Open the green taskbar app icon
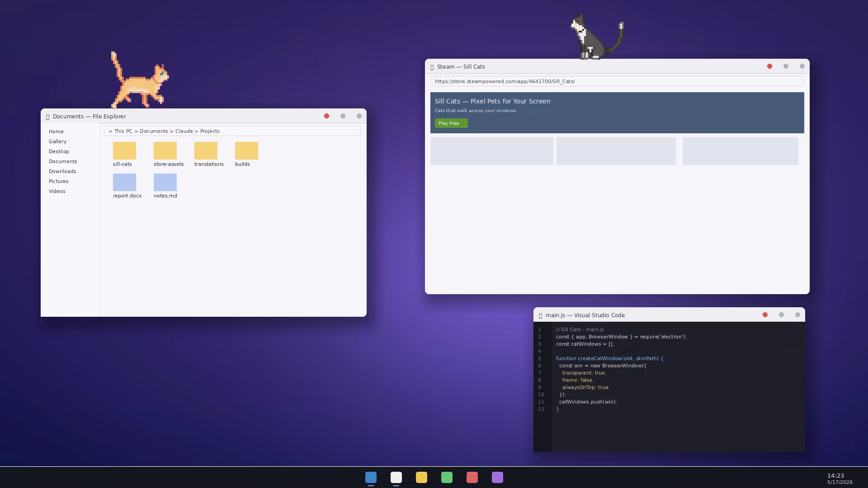868x488 pixels. [447, 477]
